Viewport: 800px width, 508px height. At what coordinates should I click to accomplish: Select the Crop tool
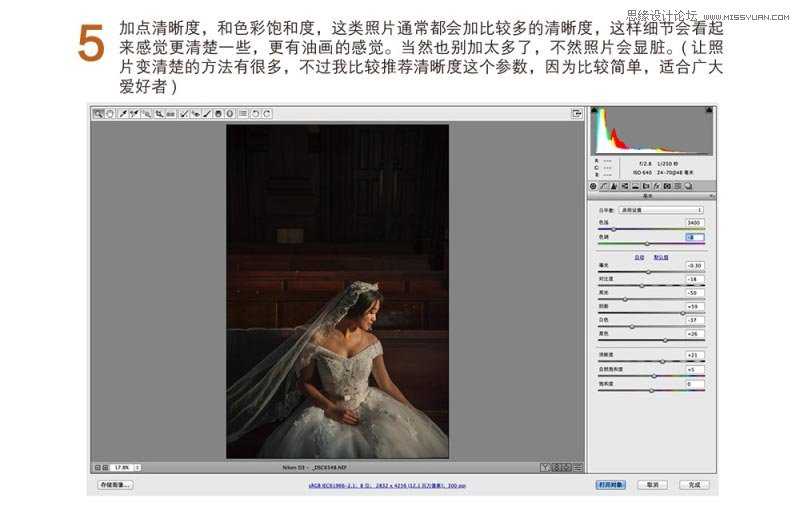[x=159, y=114]
